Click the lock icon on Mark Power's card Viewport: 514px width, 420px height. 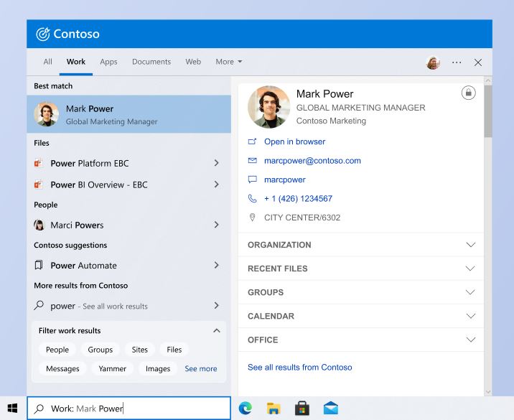click(x=469, y=93)
